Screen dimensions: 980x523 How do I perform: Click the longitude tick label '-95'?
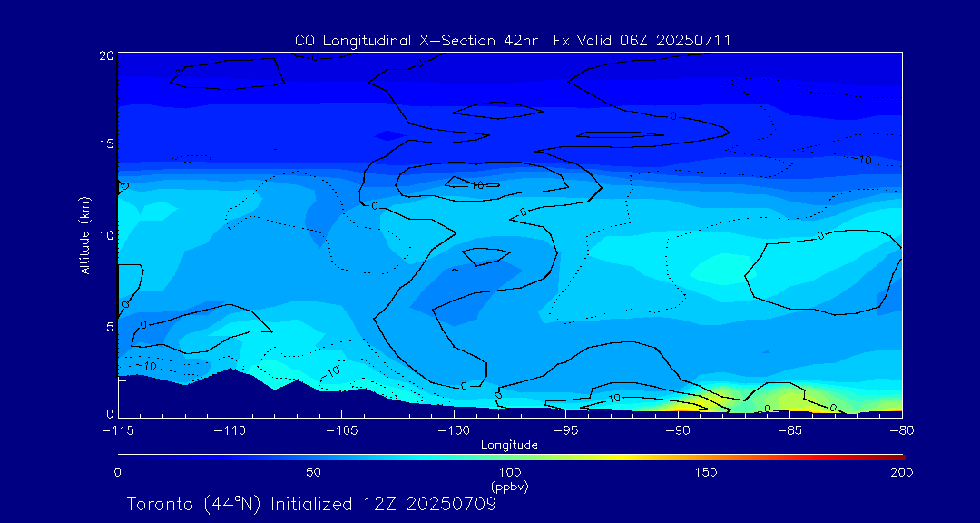[565, 431]
